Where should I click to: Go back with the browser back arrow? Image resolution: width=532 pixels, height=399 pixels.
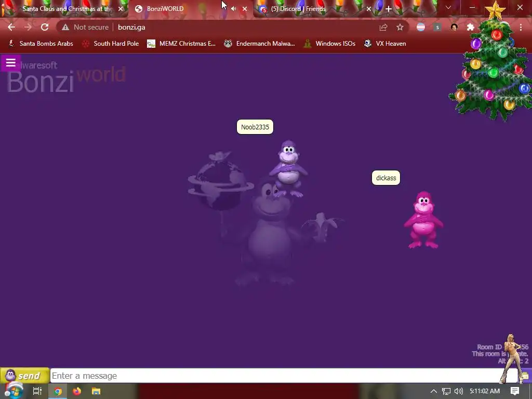(x=11, y=27)
